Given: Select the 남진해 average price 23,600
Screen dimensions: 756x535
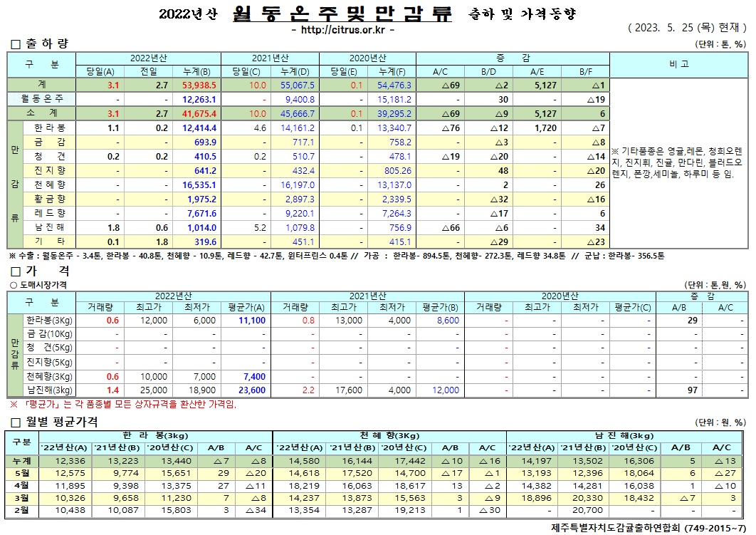Looking at the screenshot, I should coord(253,390).
